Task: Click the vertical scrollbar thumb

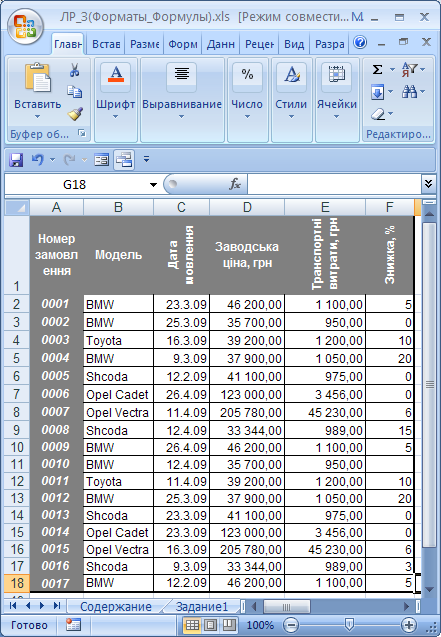Action: point(429,384)
